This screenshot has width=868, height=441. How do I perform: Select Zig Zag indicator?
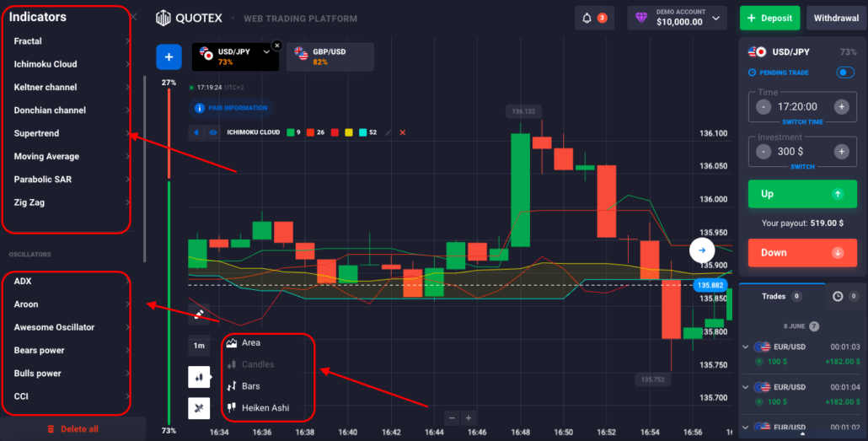point(71,202)
